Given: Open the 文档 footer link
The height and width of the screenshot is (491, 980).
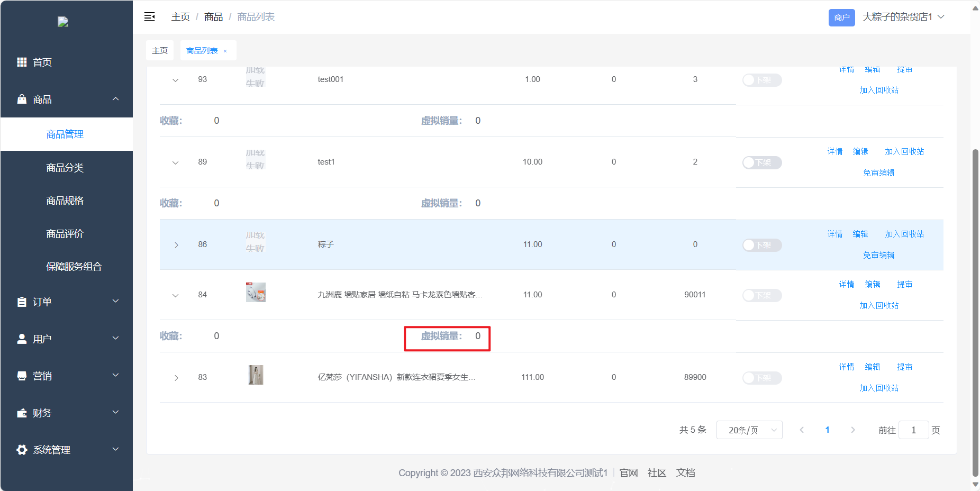Looking at the screenshot, I should tap(685, 472).
